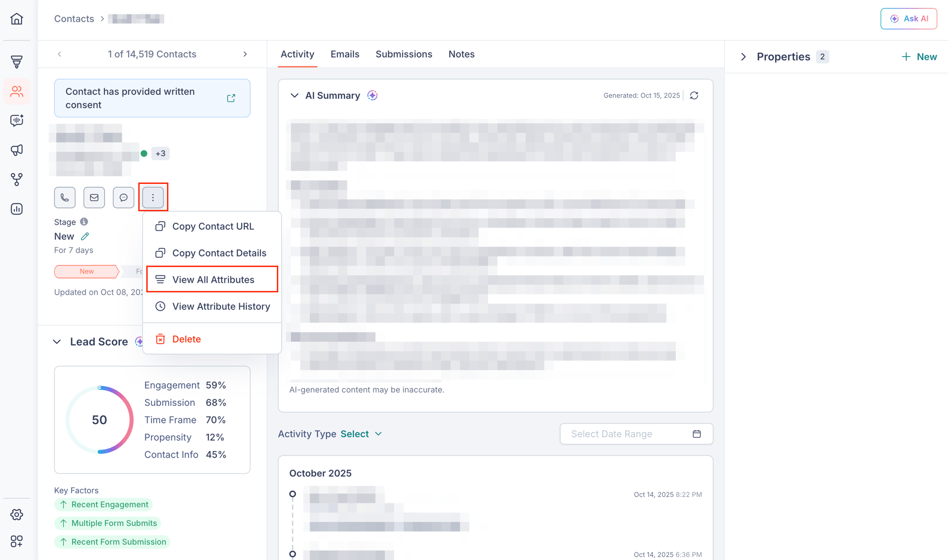Expand the Properties panel chevron
Screen dimensions: 948x560
click(743, 57)
